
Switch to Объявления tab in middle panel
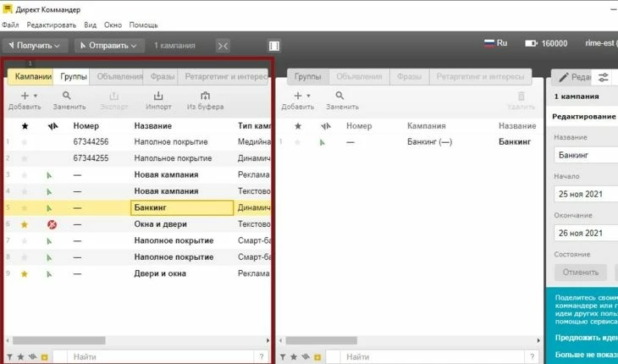point(359,76)
